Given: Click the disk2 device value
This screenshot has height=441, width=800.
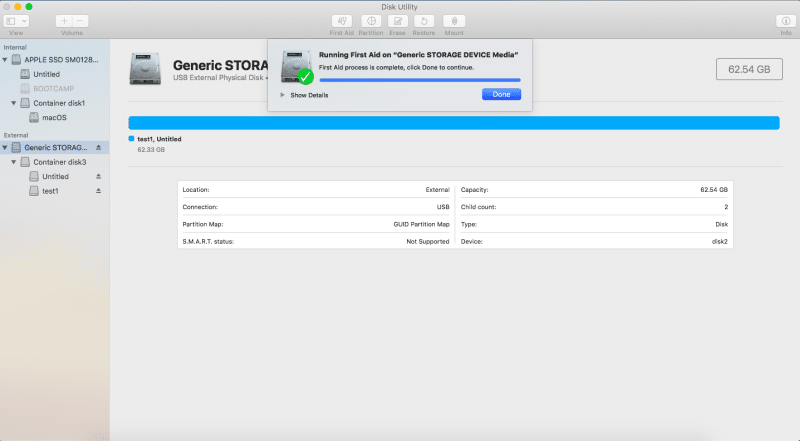Looking at the screenshot, I should 720,241.
